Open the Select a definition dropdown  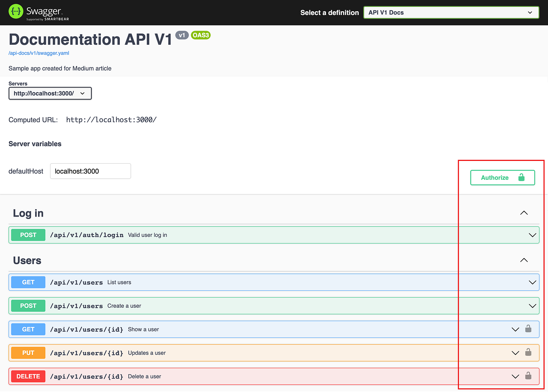pyautogui.click(x=451, y=13)
